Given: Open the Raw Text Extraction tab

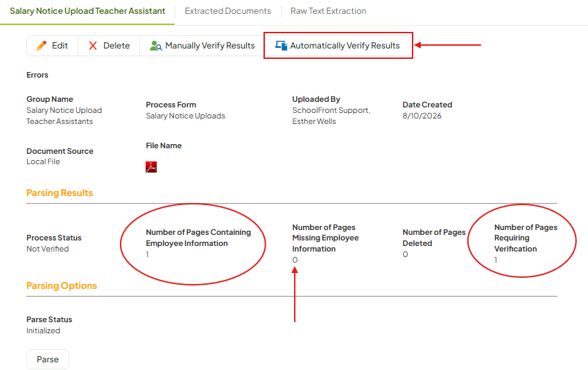Looking at the screenshot, I should tap(328, 11).
